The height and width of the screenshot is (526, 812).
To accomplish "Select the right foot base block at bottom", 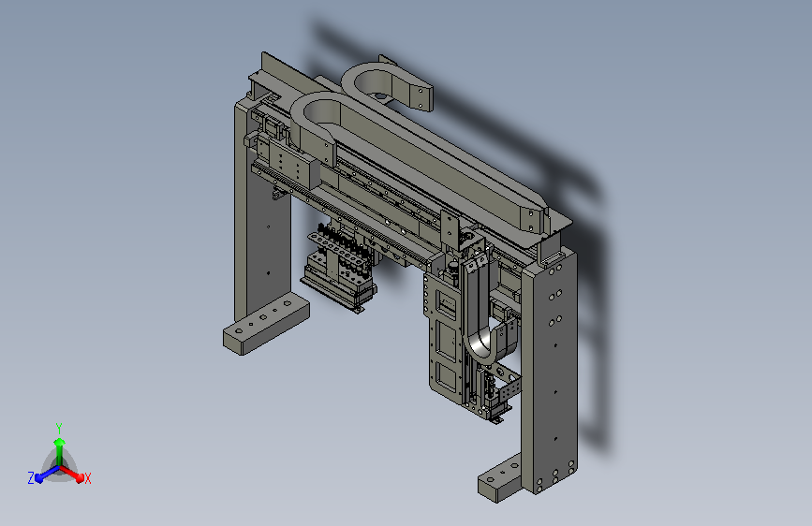I will [500, 478].
